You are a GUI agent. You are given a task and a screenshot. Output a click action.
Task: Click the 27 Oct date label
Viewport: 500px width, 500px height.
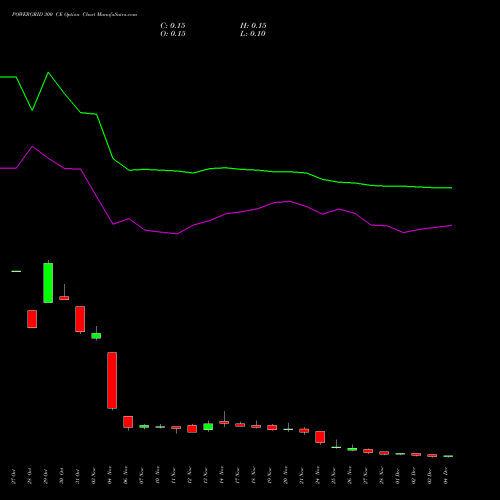(14, 476)
